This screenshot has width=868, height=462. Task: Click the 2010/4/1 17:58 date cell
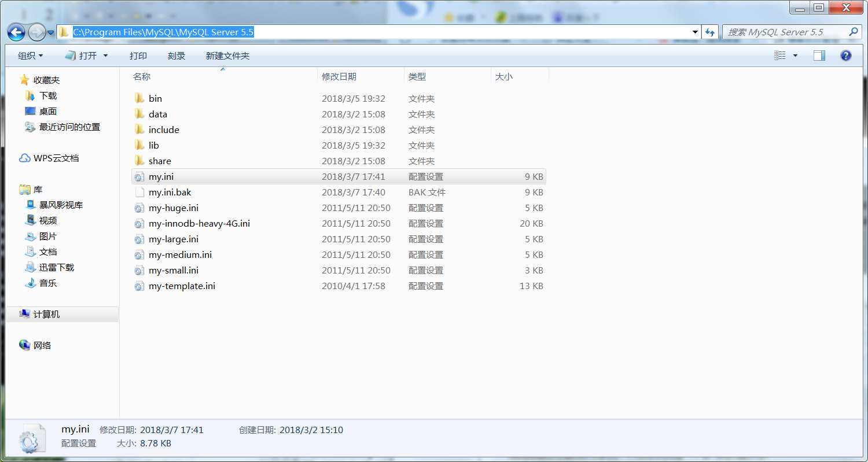coord(354,286)
